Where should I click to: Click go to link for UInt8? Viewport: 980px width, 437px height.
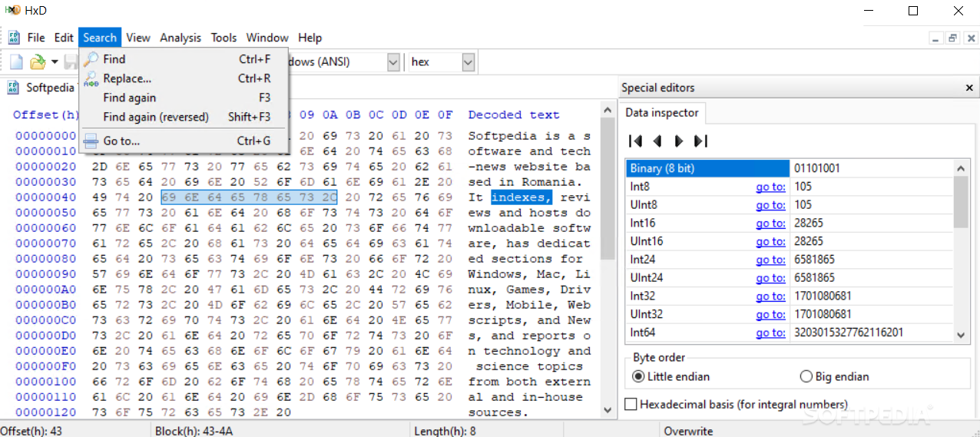point(770,205)
